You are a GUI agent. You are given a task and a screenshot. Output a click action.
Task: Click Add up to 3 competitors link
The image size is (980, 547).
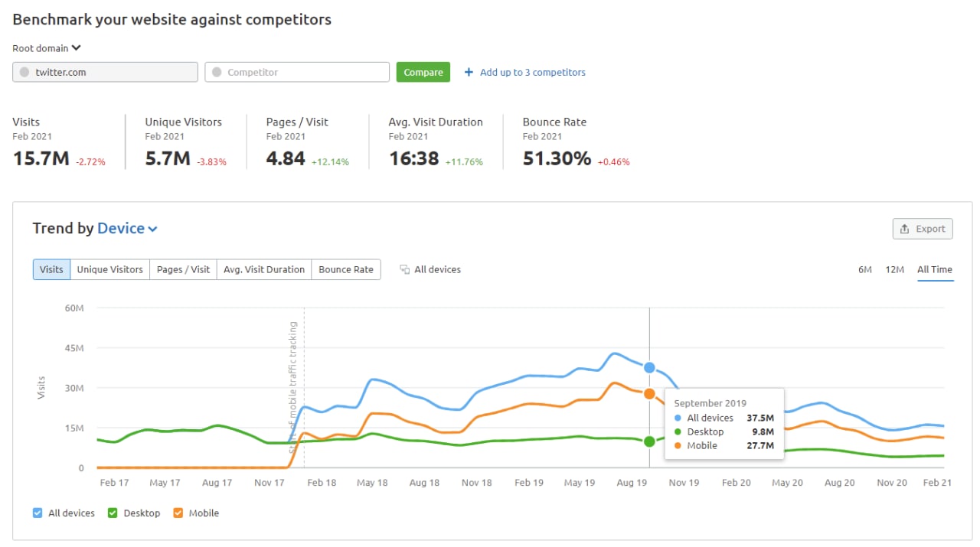[525, 72]
